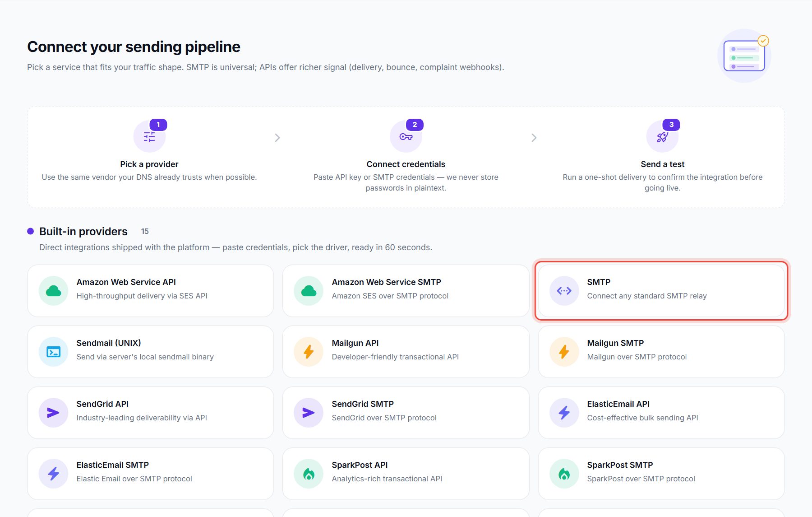812x517 pixels.
Task: Click the Pick a provider step title
Action: pyautogui.click(x=149, y=164)
